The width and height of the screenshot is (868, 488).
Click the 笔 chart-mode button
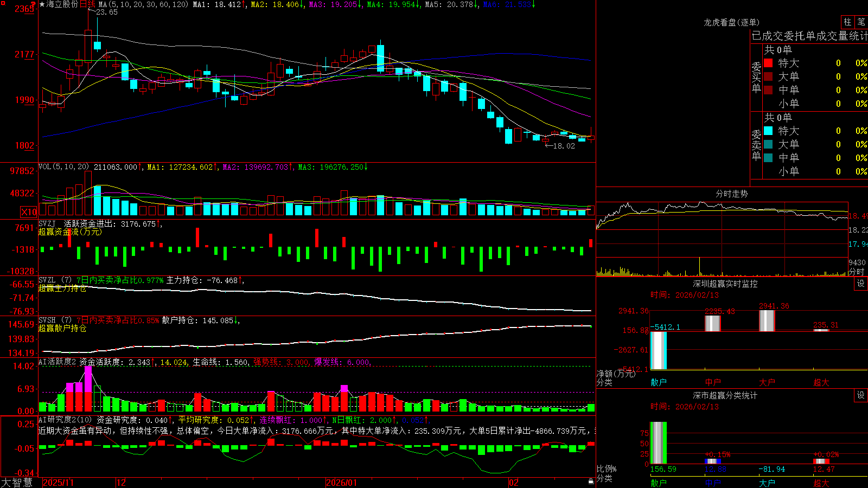point(861,22)
